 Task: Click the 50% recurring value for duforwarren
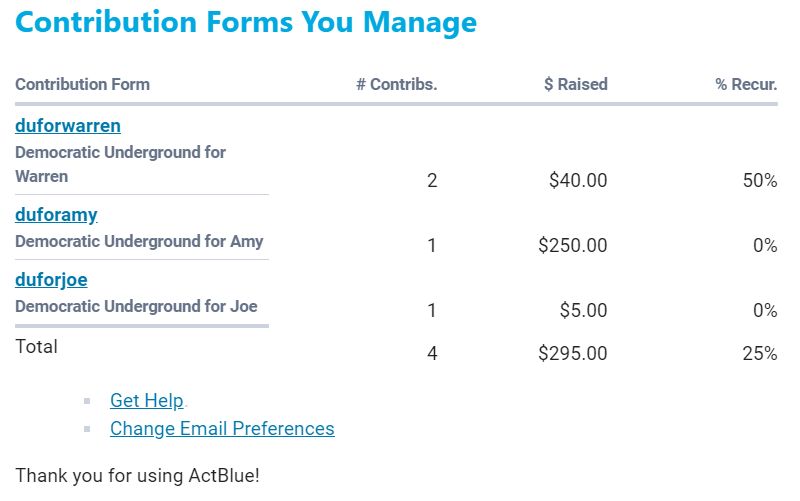(x=758, y=181)
